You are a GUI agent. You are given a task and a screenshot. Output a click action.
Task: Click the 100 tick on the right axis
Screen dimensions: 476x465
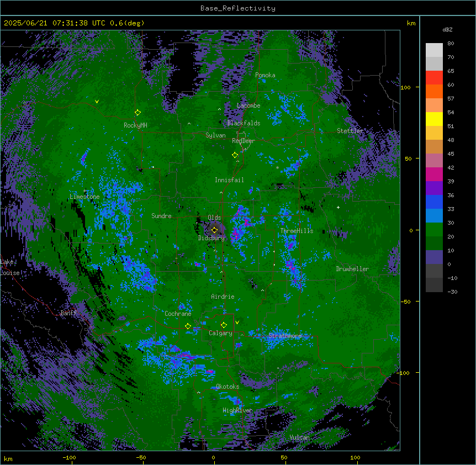[405, 87]
